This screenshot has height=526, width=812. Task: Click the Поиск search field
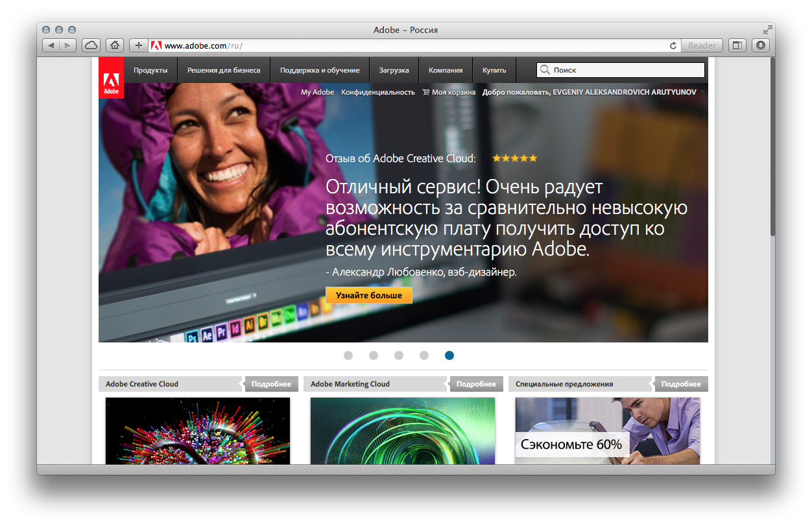pyautogui.click(x=626, y=70)
